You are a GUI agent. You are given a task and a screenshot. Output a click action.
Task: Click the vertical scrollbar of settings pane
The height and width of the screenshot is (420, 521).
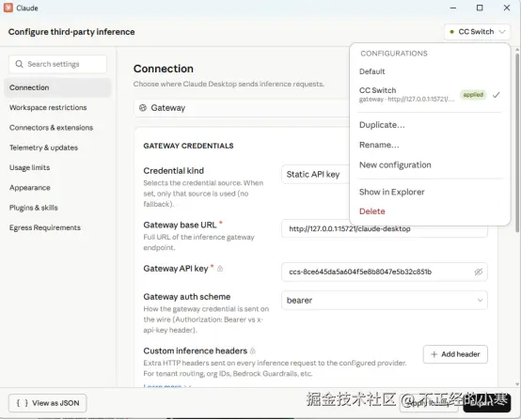[x=516, y=143]
